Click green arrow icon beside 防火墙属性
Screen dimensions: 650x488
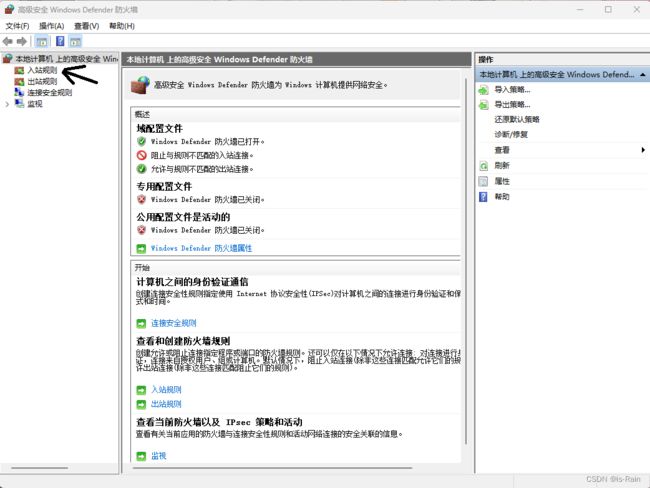[x=141, y=248]
